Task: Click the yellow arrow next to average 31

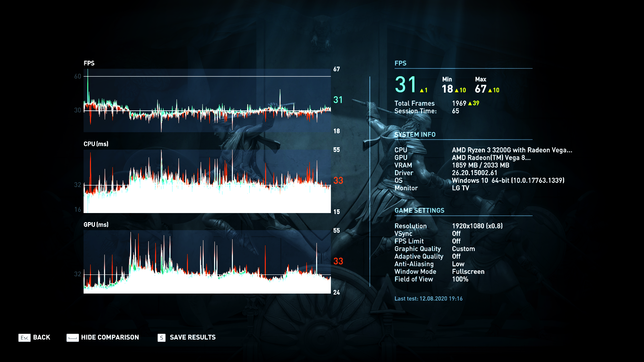Action: tap(422, 90)
